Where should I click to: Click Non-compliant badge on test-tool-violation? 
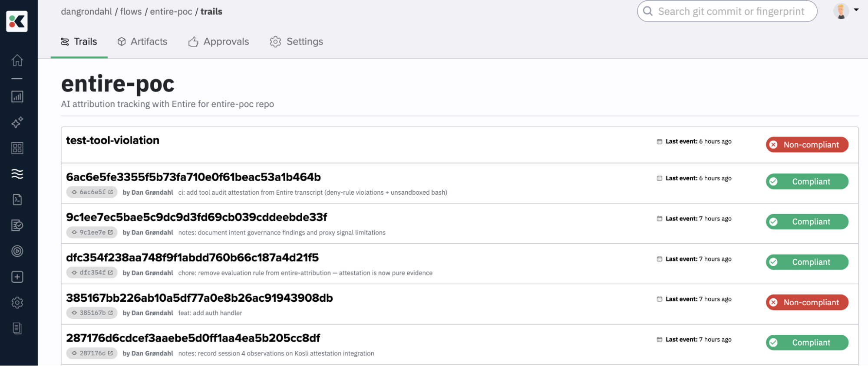(x=807, y=145)
